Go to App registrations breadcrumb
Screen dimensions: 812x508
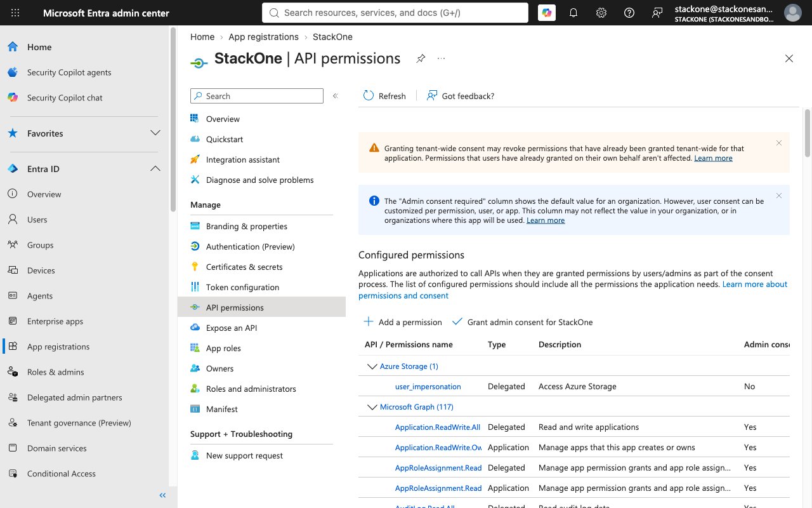[x=263, y=37]
